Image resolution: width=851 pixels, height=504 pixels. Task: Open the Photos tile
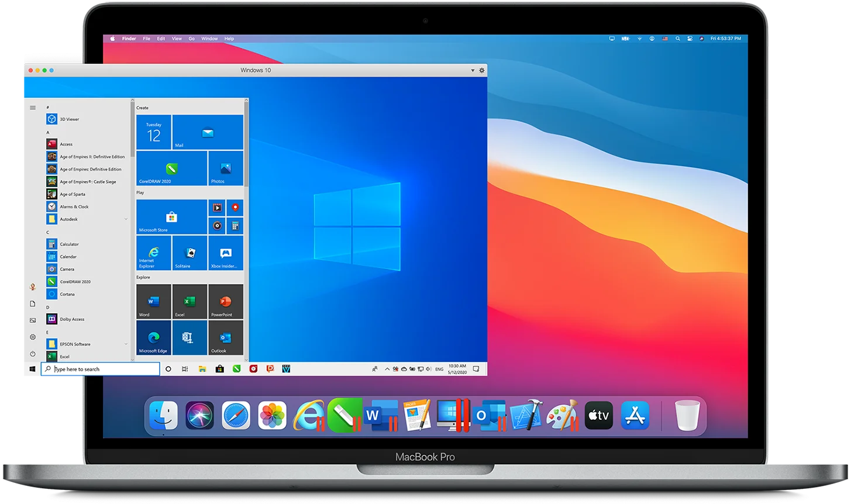(x=226, y=168)
